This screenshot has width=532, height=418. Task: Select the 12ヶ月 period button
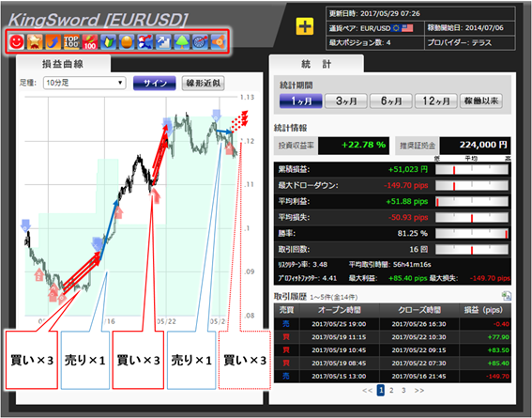[436, 101]
